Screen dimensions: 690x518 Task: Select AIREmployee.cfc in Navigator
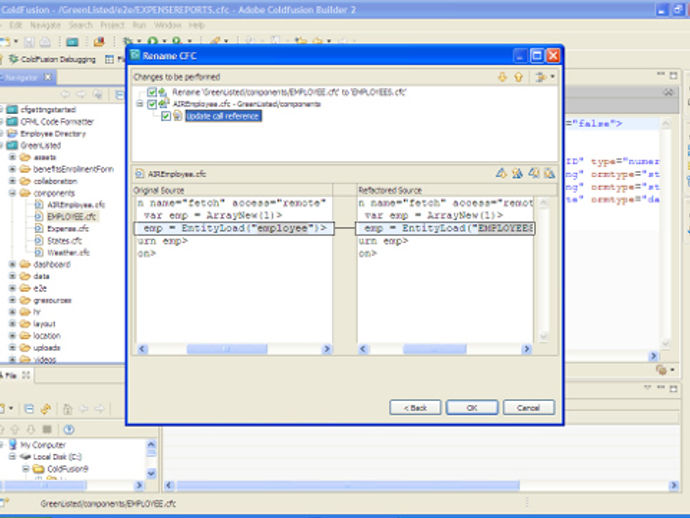pos(76,205)
